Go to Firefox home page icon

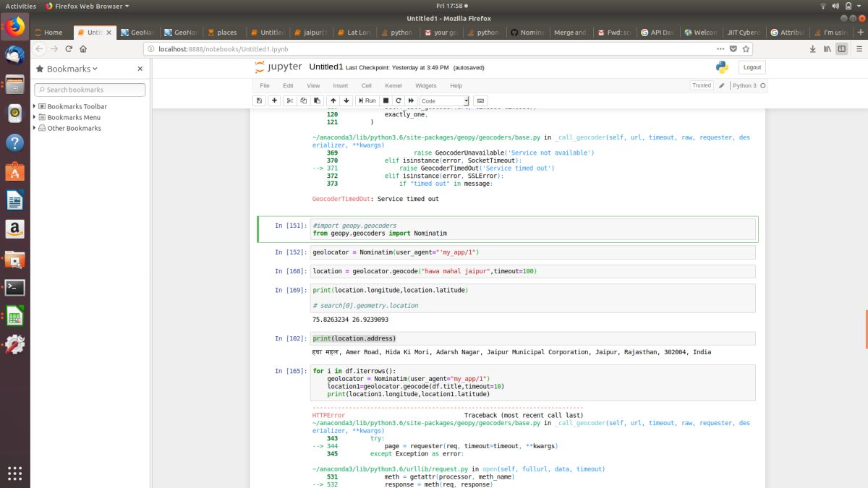coord(83,48)
